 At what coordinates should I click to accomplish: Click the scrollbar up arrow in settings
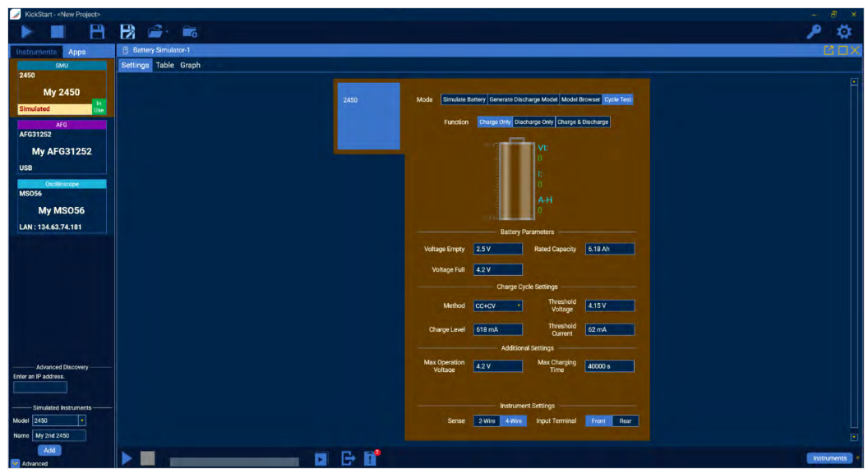[x=854, y=82]
